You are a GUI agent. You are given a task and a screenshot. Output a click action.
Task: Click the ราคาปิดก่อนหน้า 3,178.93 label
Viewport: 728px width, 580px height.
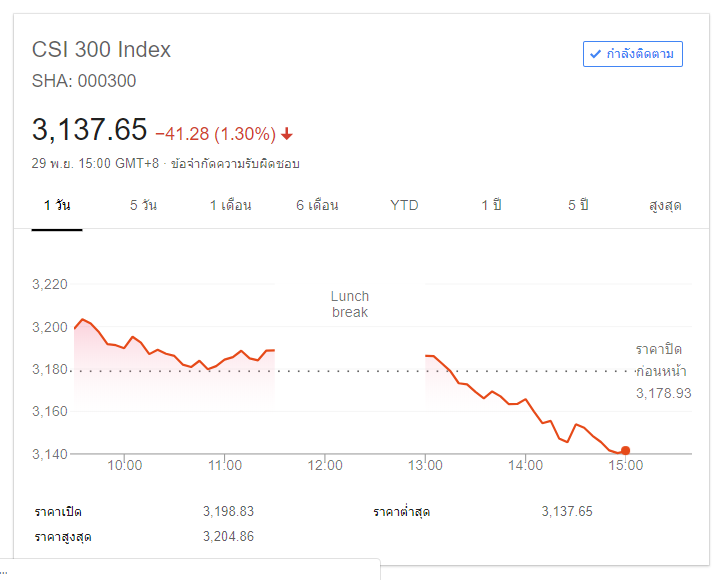[x=663, y=371]
